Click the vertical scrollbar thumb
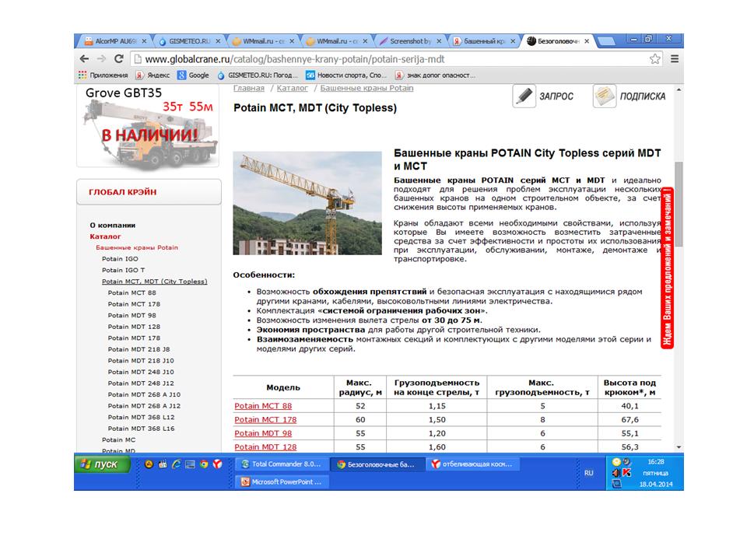 (679, 204)
